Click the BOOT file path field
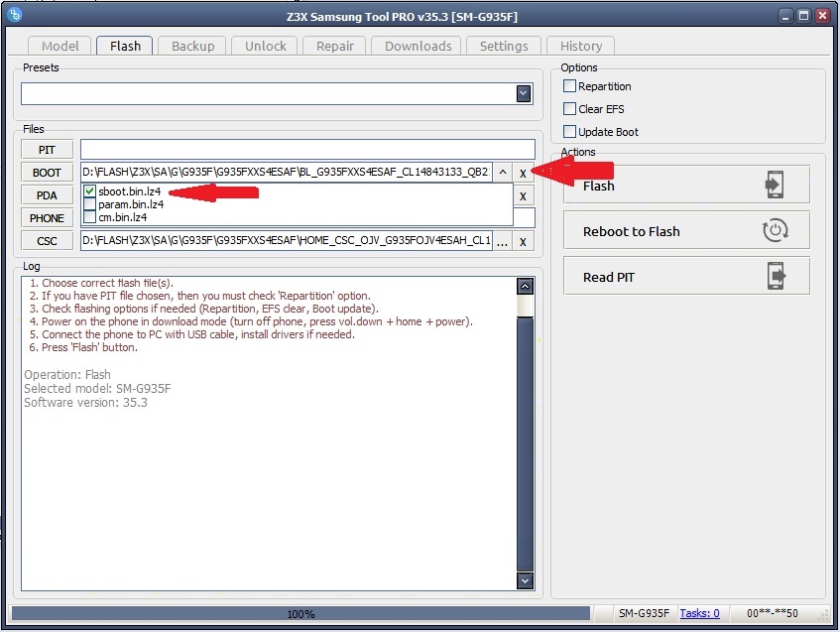 287,172
